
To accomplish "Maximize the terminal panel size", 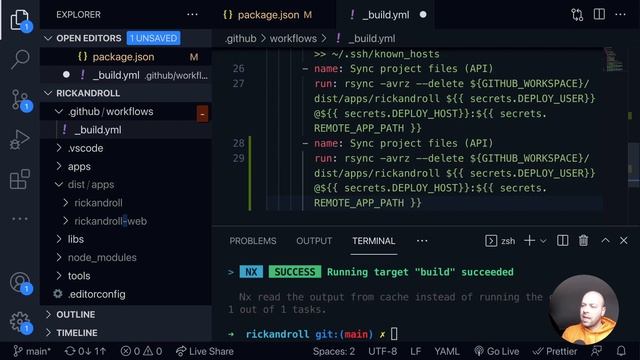I will pos(605,240).
